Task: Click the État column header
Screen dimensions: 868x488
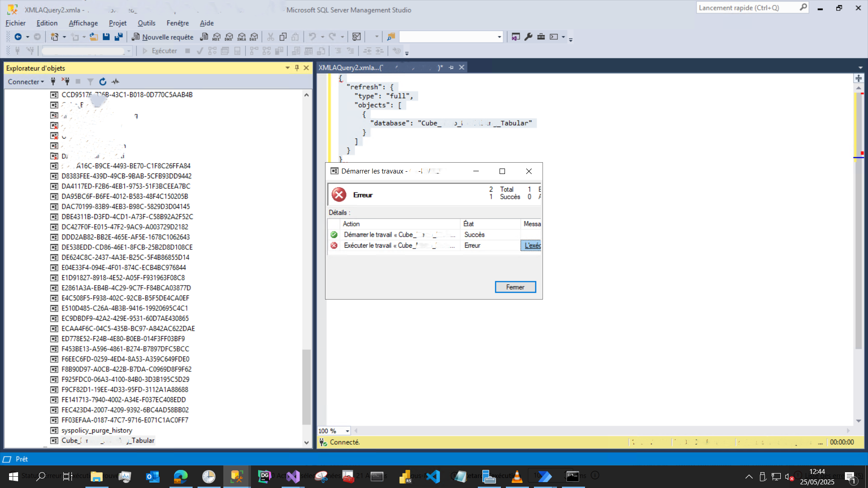Action: (490, 224)
